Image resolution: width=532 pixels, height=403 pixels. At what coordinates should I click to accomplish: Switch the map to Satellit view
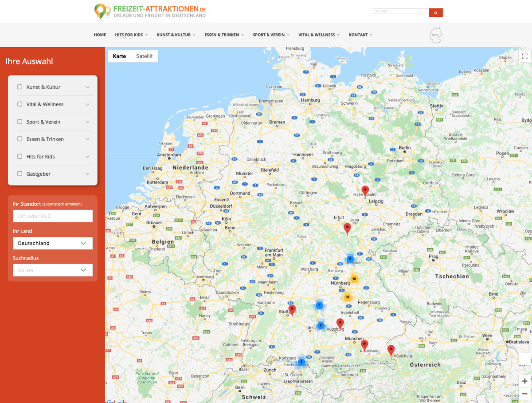point(145,56)
